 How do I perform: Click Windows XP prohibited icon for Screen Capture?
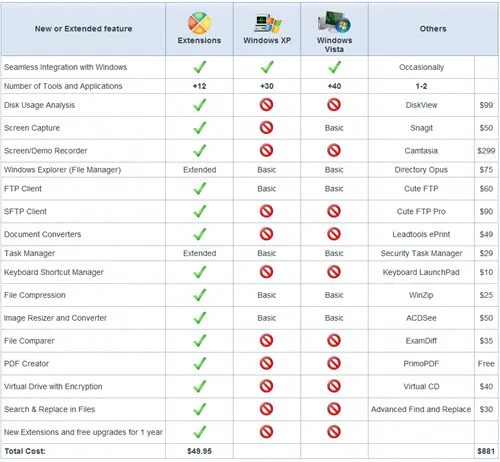(266, 128)
